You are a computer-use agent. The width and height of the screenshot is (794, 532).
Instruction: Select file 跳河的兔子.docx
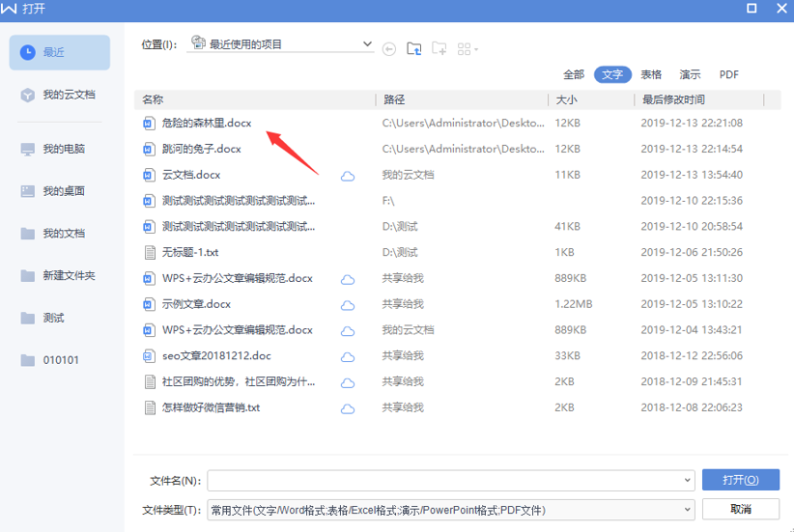pos(201,149)
